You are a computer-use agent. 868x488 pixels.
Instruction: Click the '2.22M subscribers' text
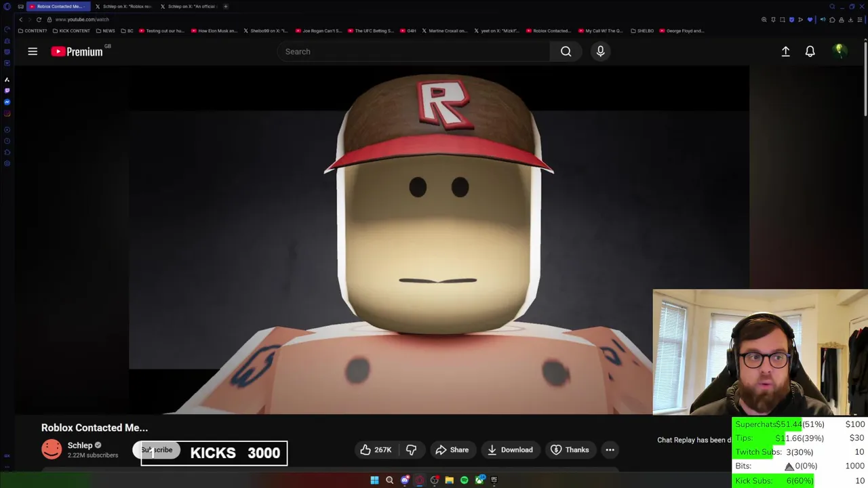coord(93,455)
